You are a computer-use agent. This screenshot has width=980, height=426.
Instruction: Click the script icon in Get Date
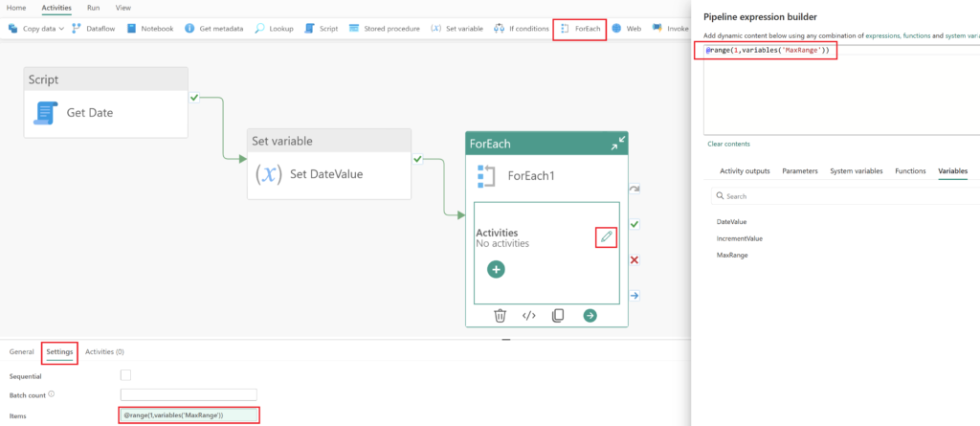tap(45, 113)
